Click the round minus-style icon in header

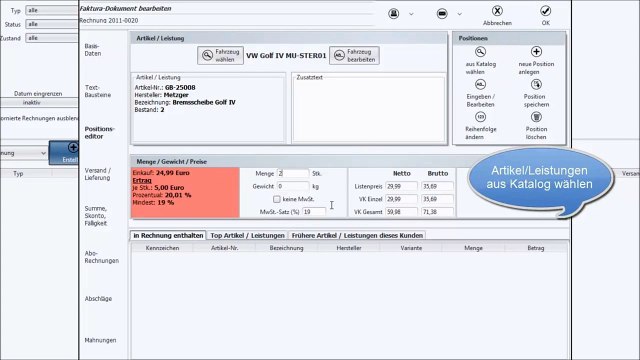(x=442, y=13)
